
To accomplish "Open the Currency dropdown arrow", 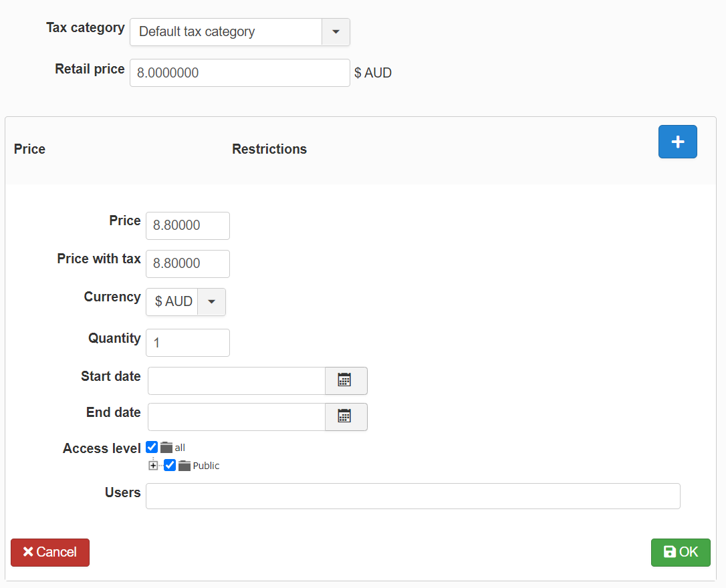I will [211, 301].
